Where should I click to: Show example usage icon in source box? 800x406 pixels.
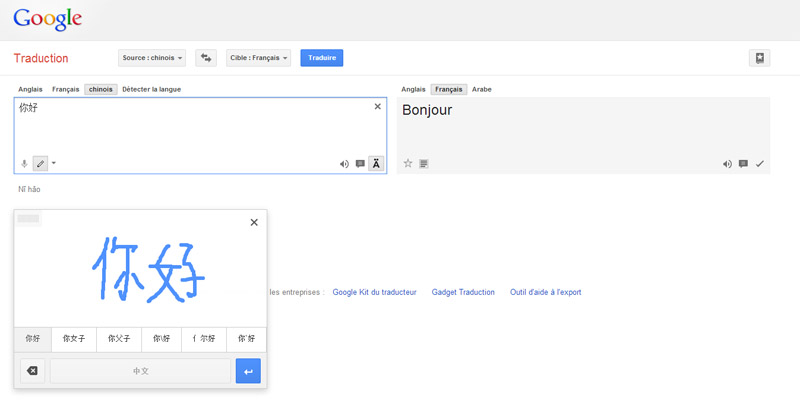tap(360, 164)
